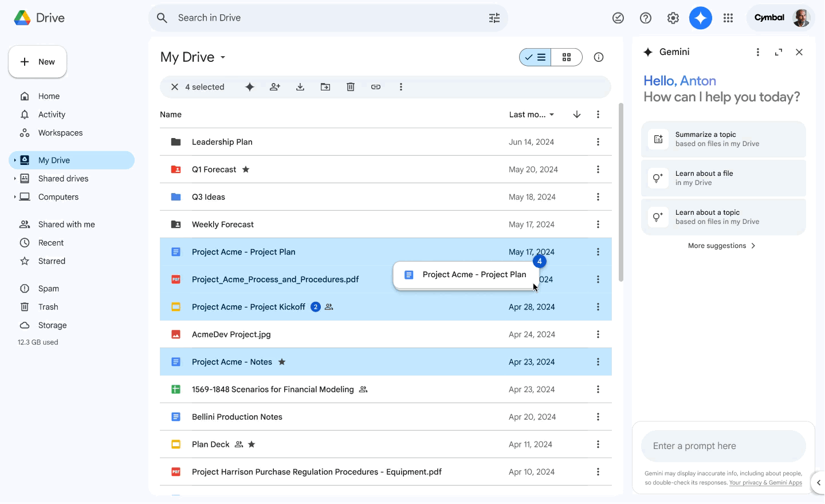825x504 pixels.
Task: Open the Google apps grid
Action: 728,18
